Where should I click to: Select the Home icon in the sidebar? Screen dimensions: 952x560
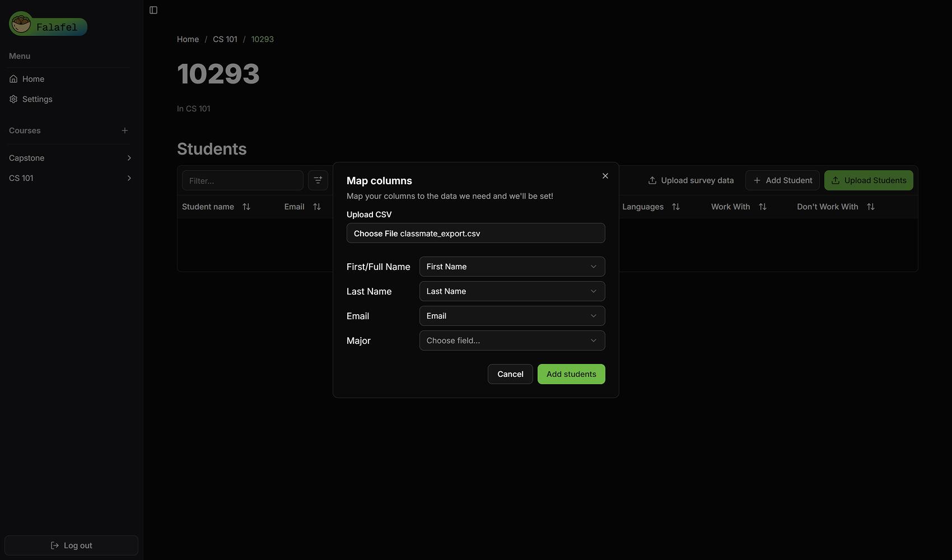13,78
